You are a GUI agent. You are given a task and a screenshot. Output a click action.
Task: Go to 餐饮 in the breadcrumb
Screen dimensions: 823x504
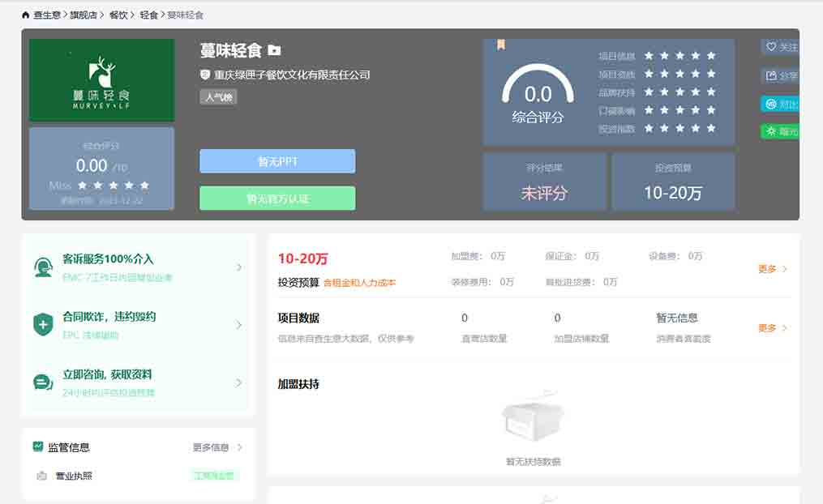click(118, 15)
